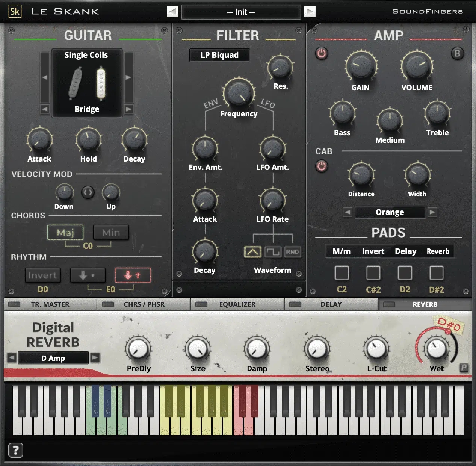This screenshot has height=466, width=476.
Task: Click the AMP power button
Action: (321, 53)
